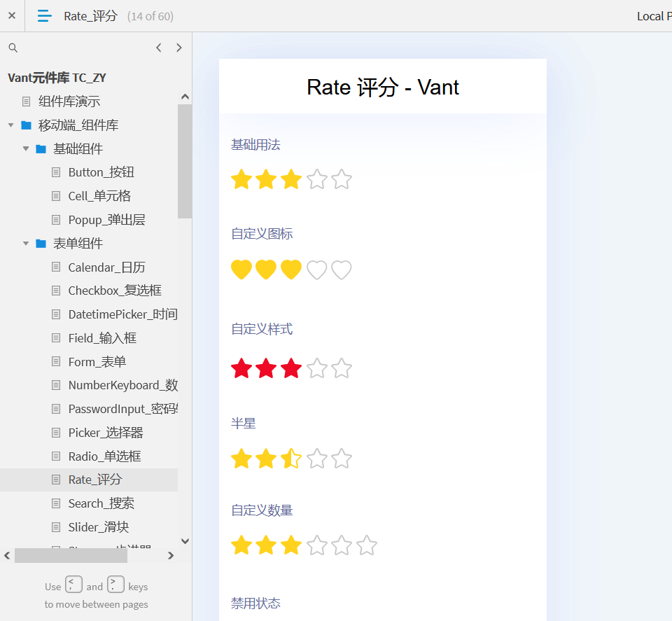Pick the fifth star under 半星
This screenshot has width=672, height=621.
click(x=342, y=459)
